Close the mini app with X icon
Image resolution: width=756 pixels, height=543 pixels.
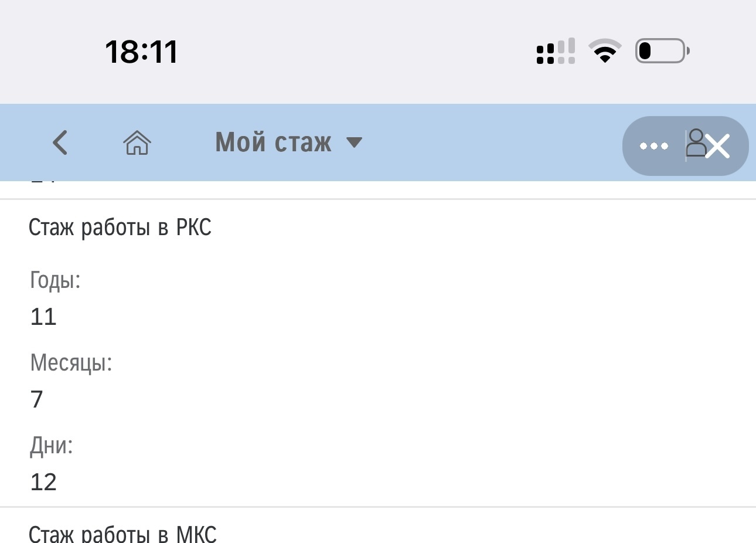718,146
